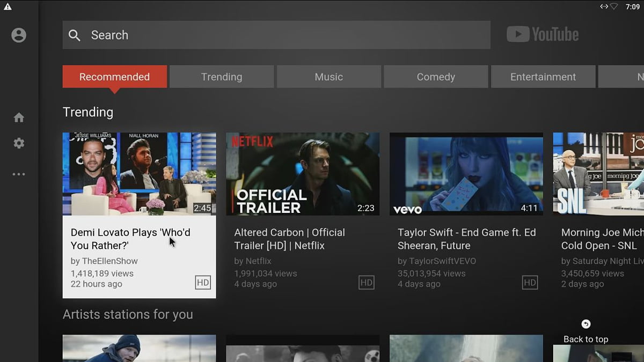Click the magnifying glass search icon
Screen dimensions: 644x362
[x=75, y=35]
